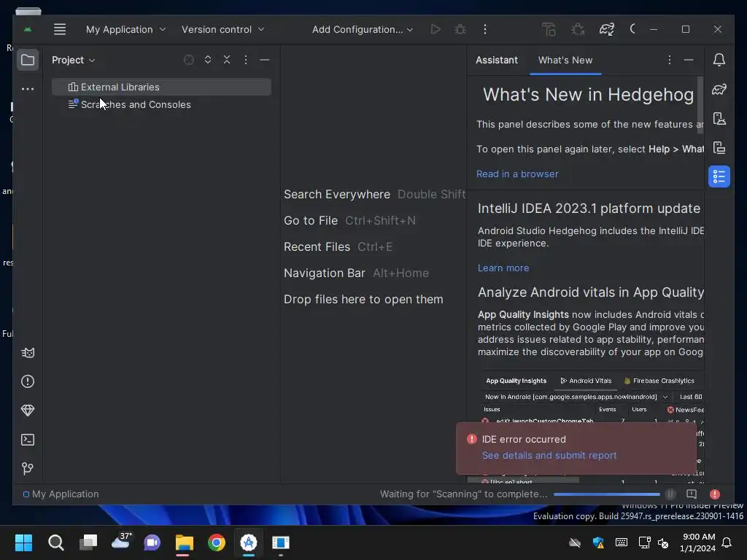Image resolution: width=747 pixels, height=560 pixels.
Task: Click the status bar panel icon beside the pause button
Action: click(x=692, y=494)
